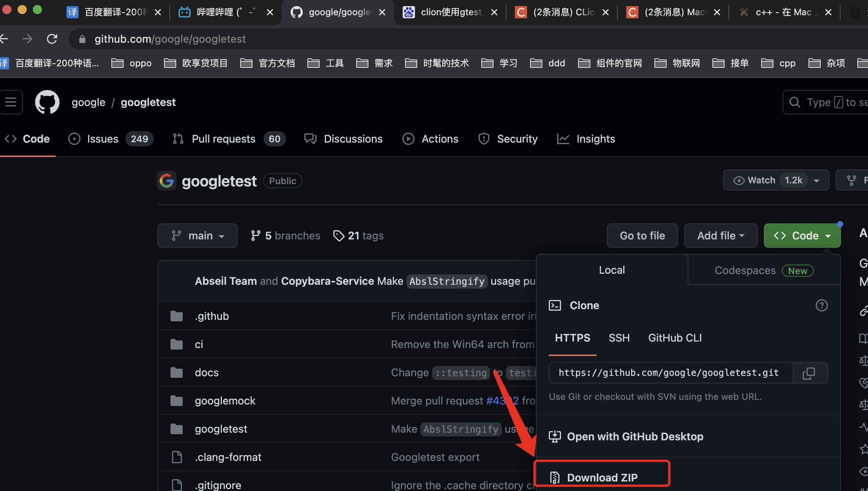Open the Security tab
The height and width of the screenshot is (491, 868).
[x=508, y=139]
